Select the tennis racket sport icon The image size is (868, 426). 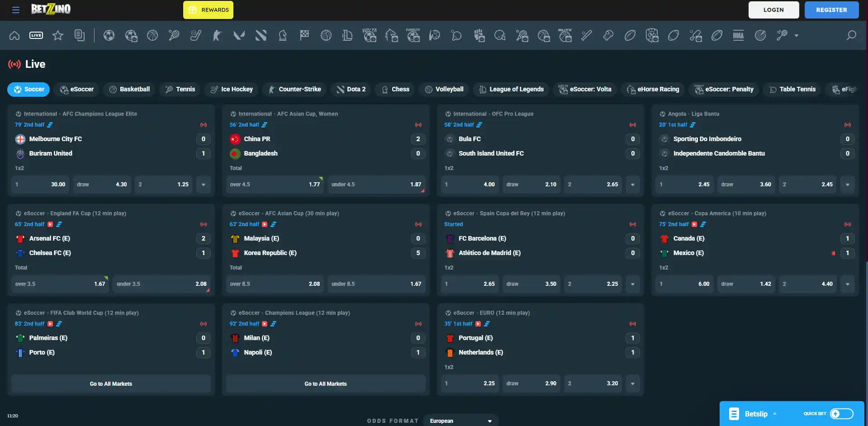174,35
